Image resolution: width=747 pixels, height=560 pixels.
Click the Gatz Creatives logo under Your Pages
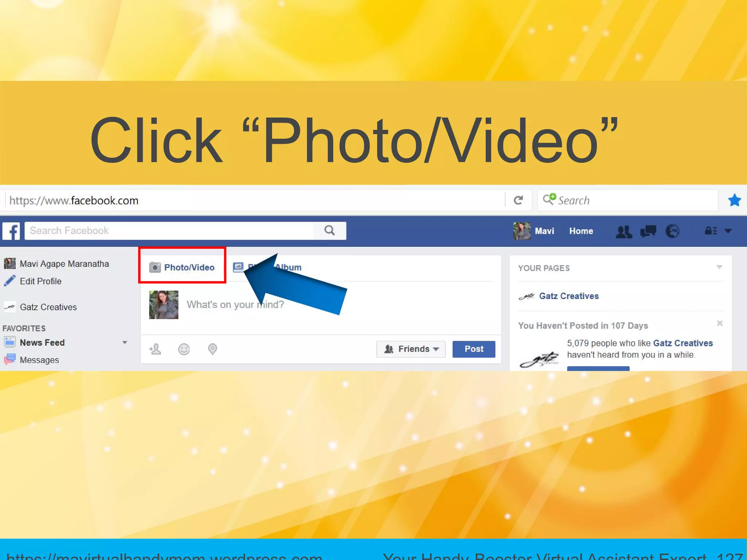pos(527,296)
